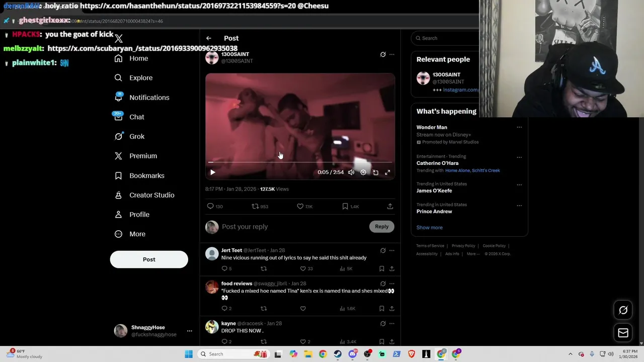
Task: Open more options on kayne's reply
Action: pos(392,324)
